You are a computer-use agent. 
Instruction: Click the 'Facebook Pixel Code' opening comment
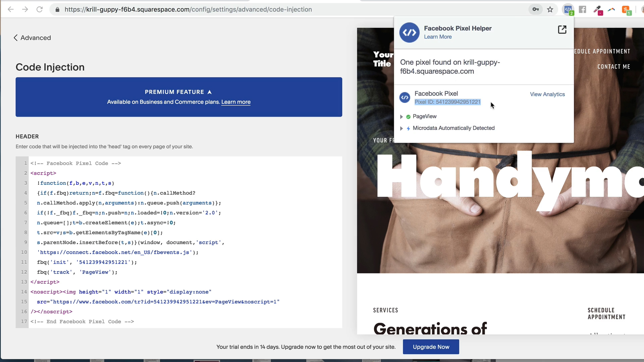point(76,164)
